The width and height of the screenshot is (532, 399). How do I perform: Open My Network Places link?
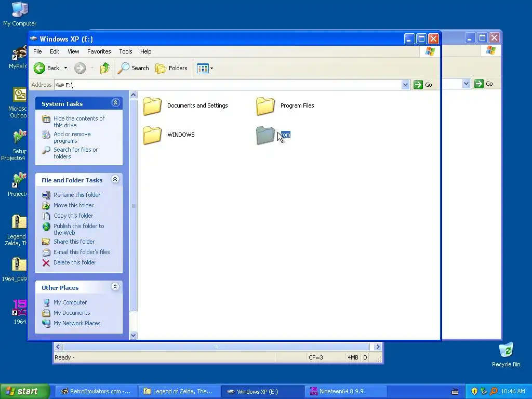point(77,323)
